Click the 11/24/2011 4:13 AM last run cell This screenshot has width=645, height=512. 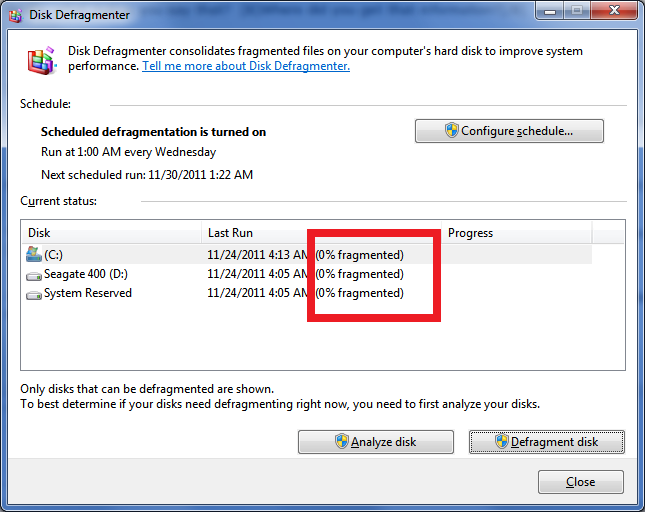coord(258,255)
